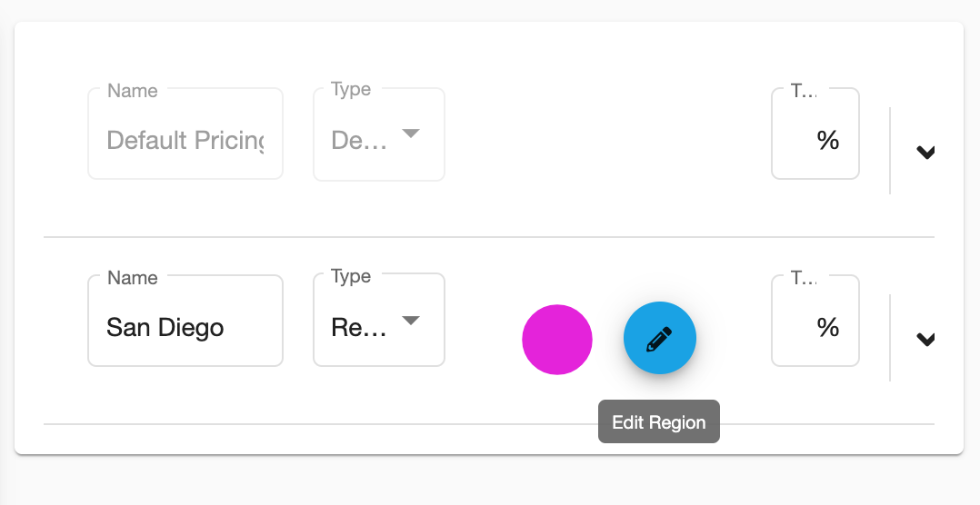The height and width of the screenshot is (505, 980).
Task: Click the Type label above Re… dropdown
Action: 351,276
